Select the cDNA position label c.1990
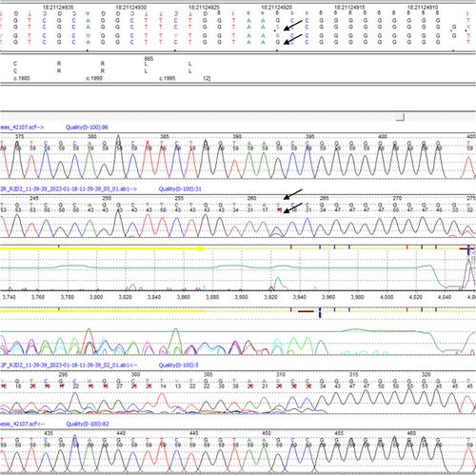Screen dimensions: 476x475 pos(94,78)
